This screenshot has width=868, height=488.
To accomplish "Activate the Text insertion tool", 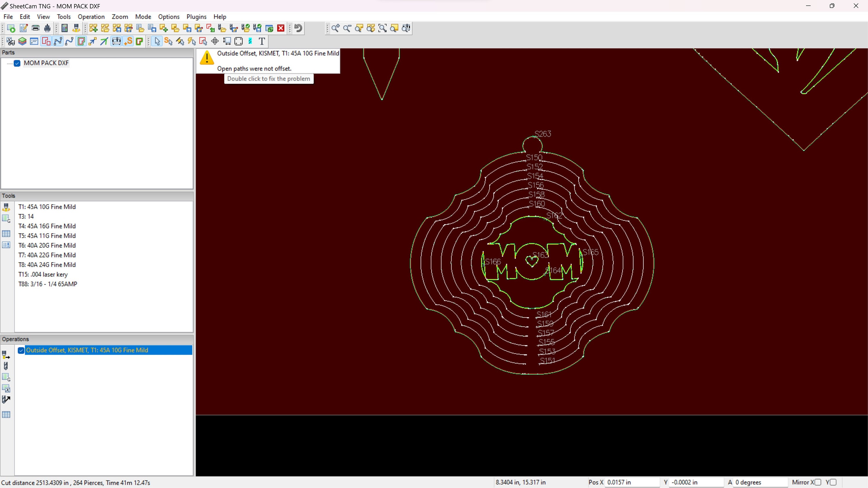I will pyautogui.click(x=262, y=41).
